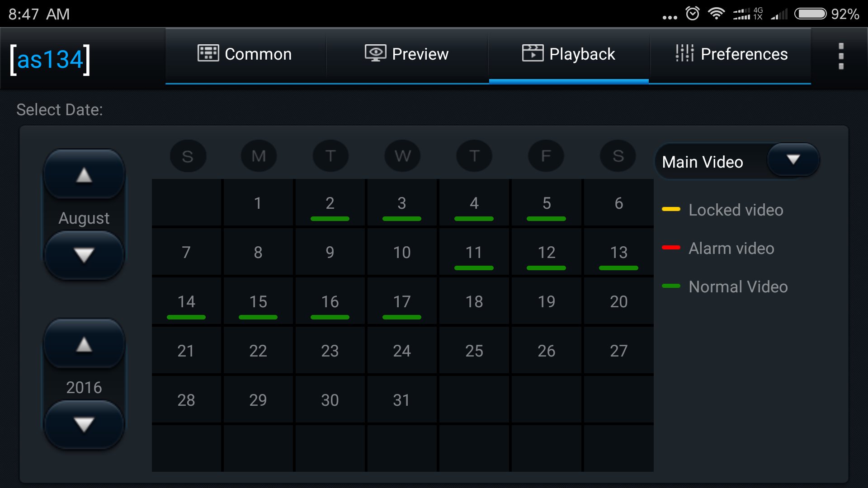The image size is (868, 488).
Task: Click the green Normal Video legend swatch
Action: (x=671, y=286)
